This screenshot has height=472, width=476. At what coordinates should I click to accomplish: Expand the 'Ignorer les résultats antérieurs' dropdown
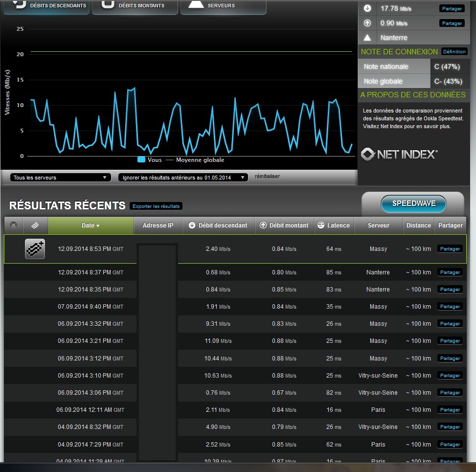click(183, 178)
